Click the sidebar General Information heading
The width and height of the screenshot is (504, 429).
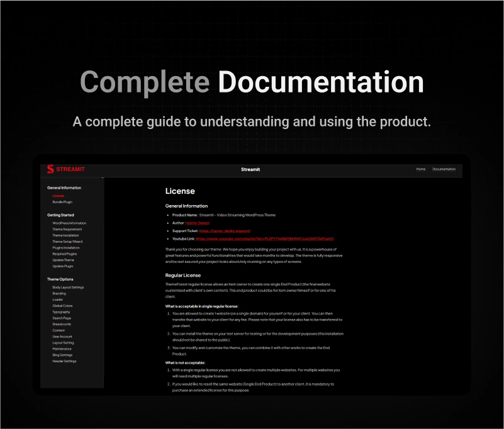(x=64, y=187)
